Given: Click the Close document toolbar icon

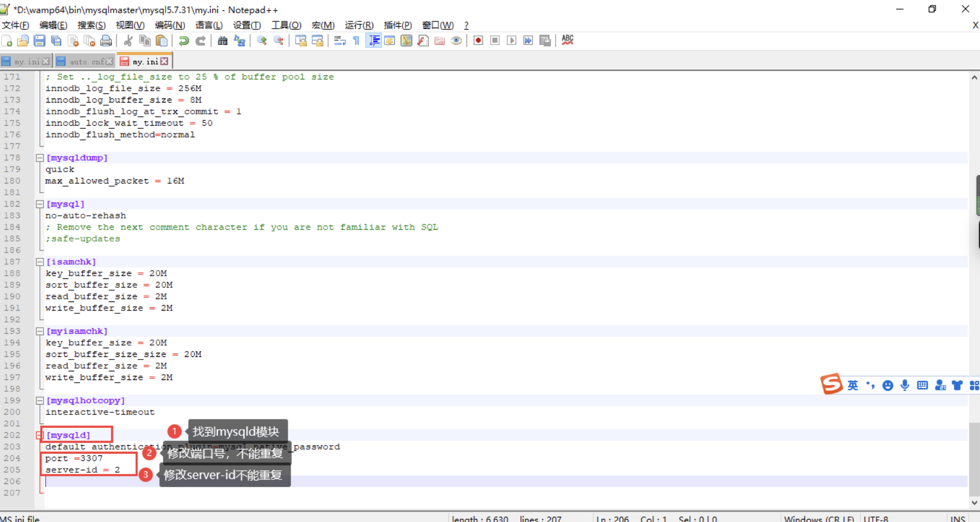Looking at the screenshot, I should click(73, 41).
